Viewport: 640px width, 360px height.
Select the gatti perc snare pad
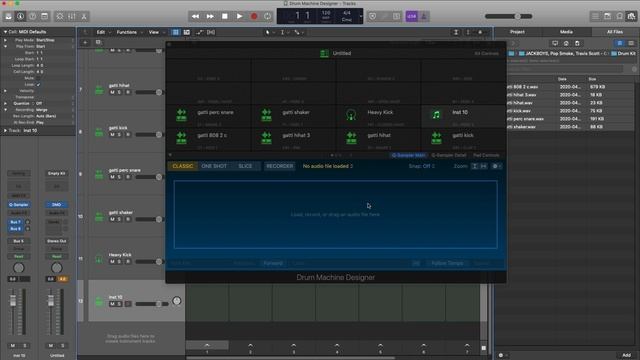(208, 116)
